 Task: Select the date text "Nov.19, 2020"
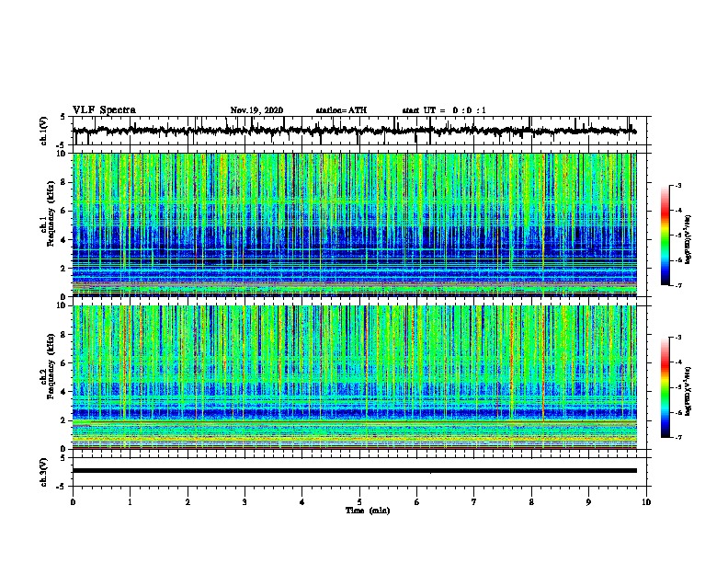pos(256,110)
